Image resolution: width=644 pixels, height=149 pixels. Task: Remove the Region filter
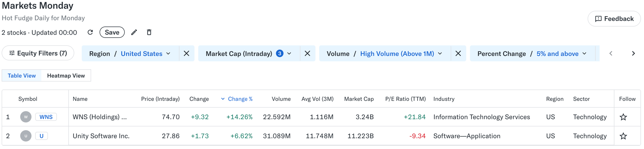(186, 54)
